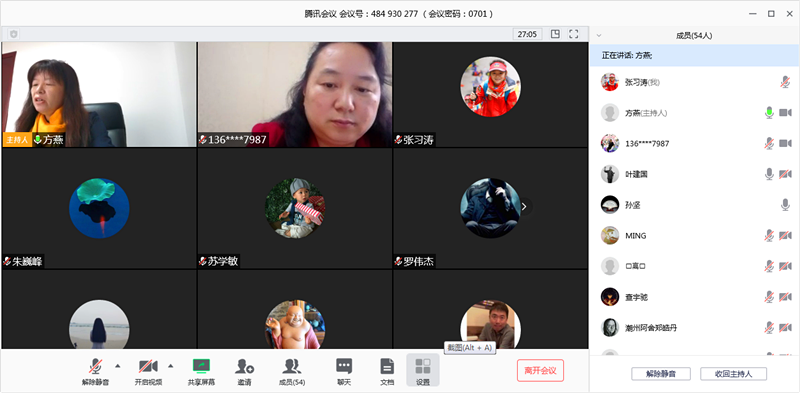The height and width of the screenshot is (393, 800).
Task: Open the settings grid icon
Action: (422, 366)
